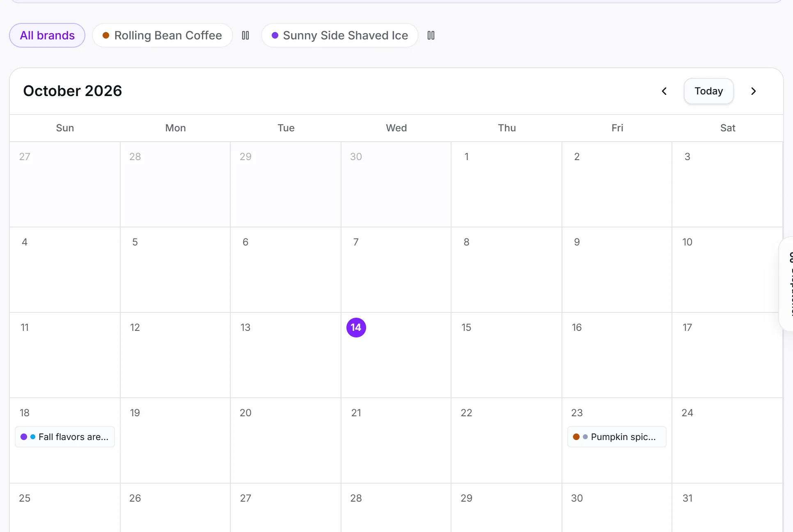Select October 8 cell
This screenshot has height=532, width=793.
coord(507,270)
